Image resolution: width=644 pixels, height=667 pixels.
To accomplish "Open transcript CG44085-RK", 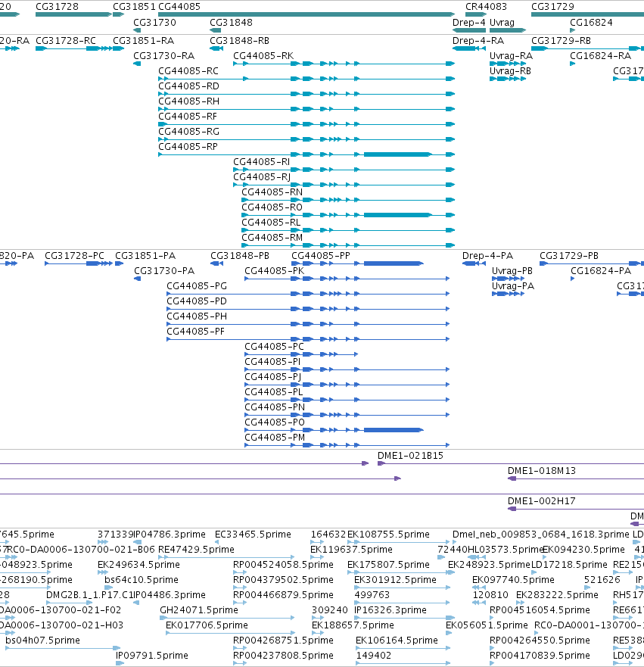I will tap(263, 56).
